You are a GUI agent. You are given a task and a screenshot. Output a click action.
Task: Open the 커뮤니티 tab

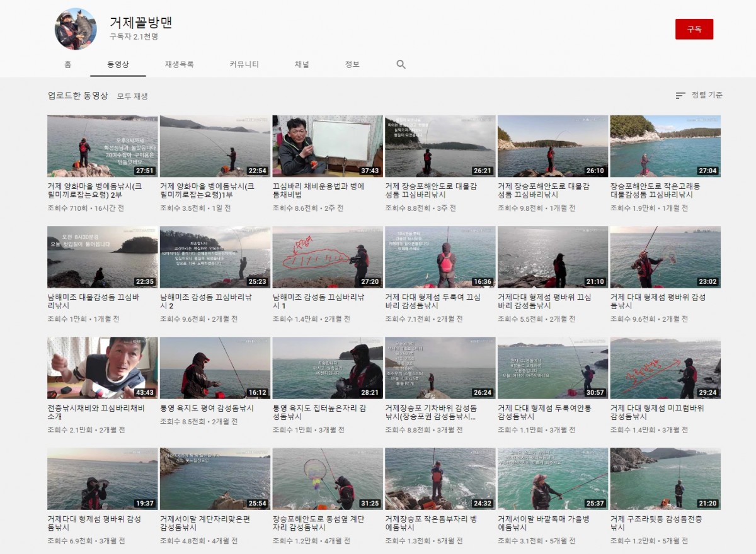coord(244,64)
